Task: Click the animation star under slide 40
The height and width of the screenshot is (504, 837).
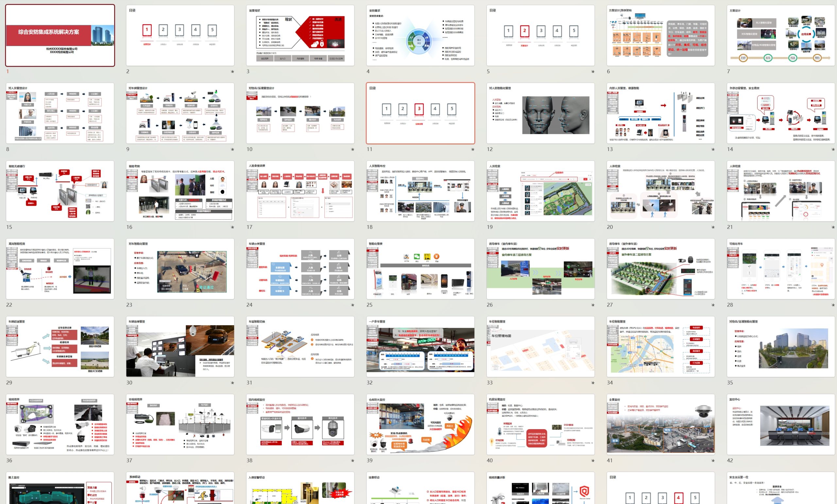Action: 593,461
